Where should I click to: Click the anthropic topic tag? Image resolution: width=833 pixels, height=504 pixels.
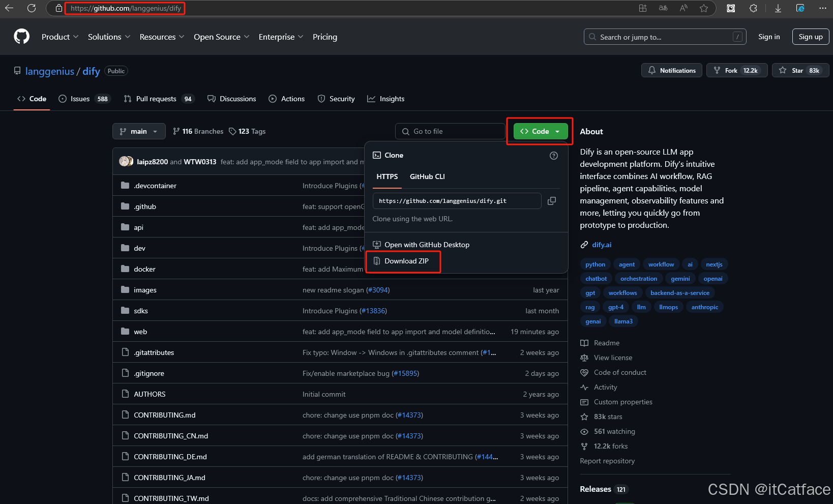click(x=705, y=307)
